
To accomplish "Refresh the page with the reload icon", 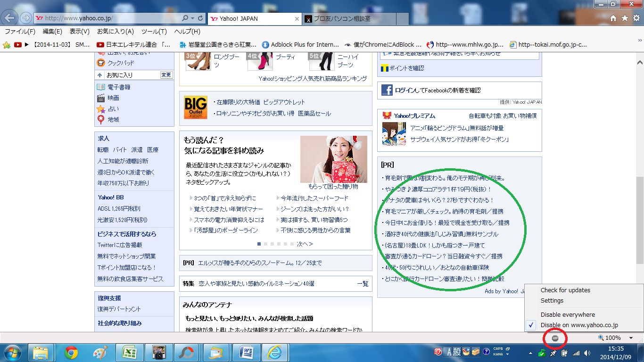I will [201, 18].
